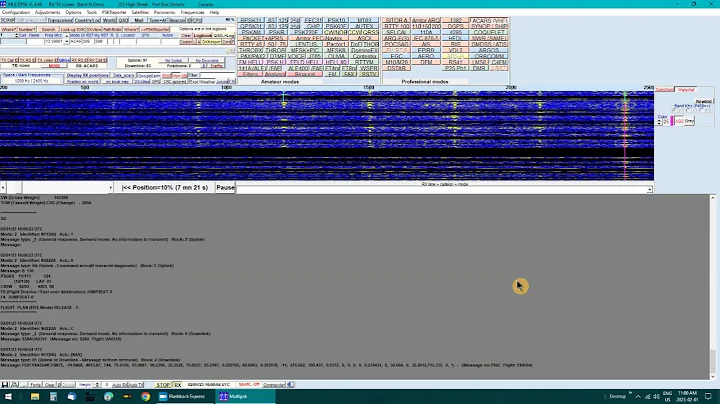The height and width of the screenshot is (404, 720).
Task: Adjust the QSO number stepper
Action: [x=16, y=35]
